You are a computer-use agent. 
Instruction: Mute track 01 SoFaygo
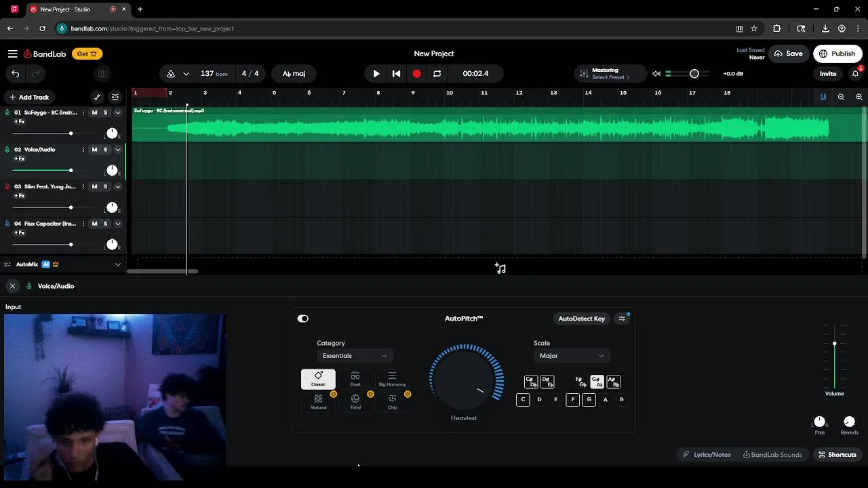(94, 113)
